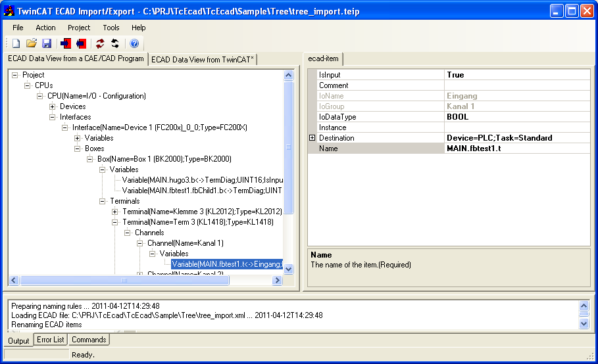Click the Save floppy disk icon
The height and width of the screenshot is (364, 598).
(x=47, y=43)
